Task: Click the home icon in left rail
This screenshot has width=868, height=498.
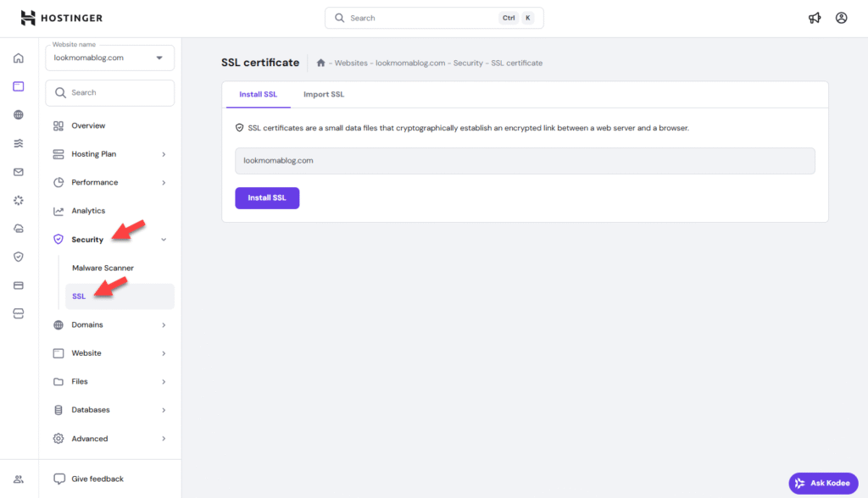Action: 19,58
